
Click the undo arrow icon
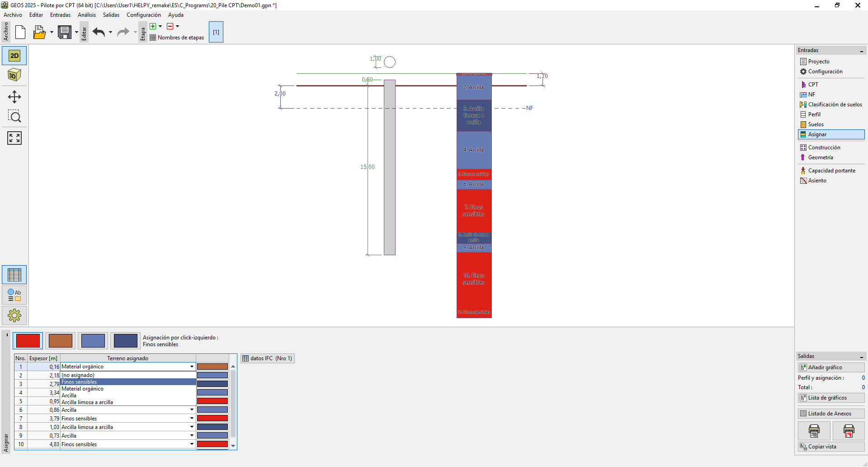click(x=99, y=32)
